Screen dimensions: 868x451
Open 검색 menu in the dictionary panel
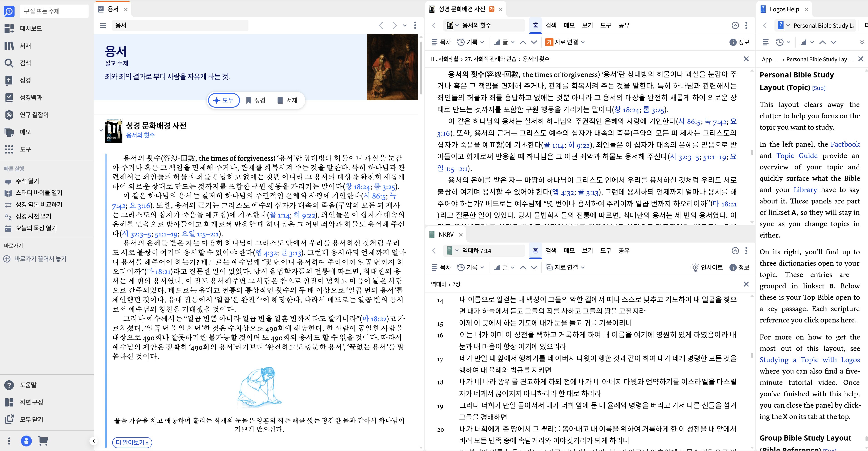551,25
